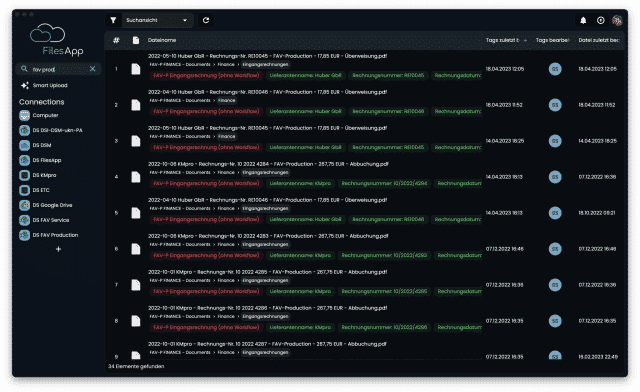Open the DS FilesApp connection
640x392 pixels.
[x=40, y=160]
